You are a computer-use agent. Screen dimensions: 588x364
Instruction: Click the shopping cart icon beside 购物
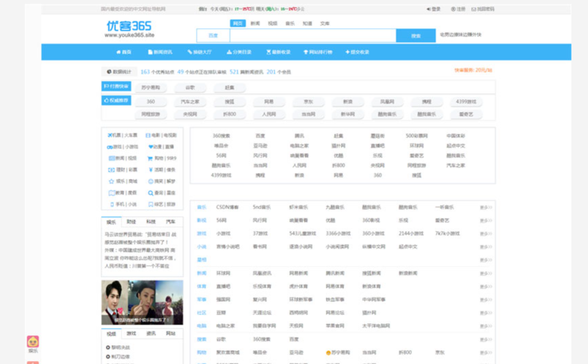(150, 159)
